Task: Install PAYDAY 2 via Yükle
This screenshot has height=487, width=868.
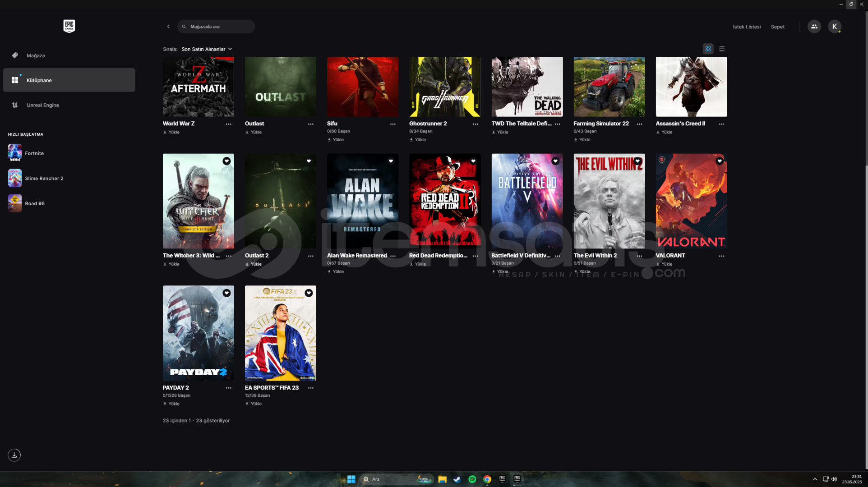Action: click(x=171, y=404)
